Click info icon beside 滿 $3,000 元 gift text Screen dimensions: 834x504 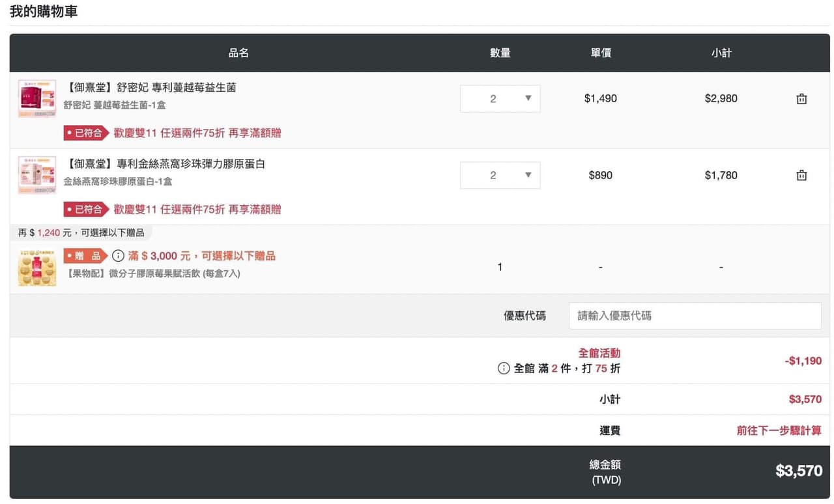click(118, 256)
